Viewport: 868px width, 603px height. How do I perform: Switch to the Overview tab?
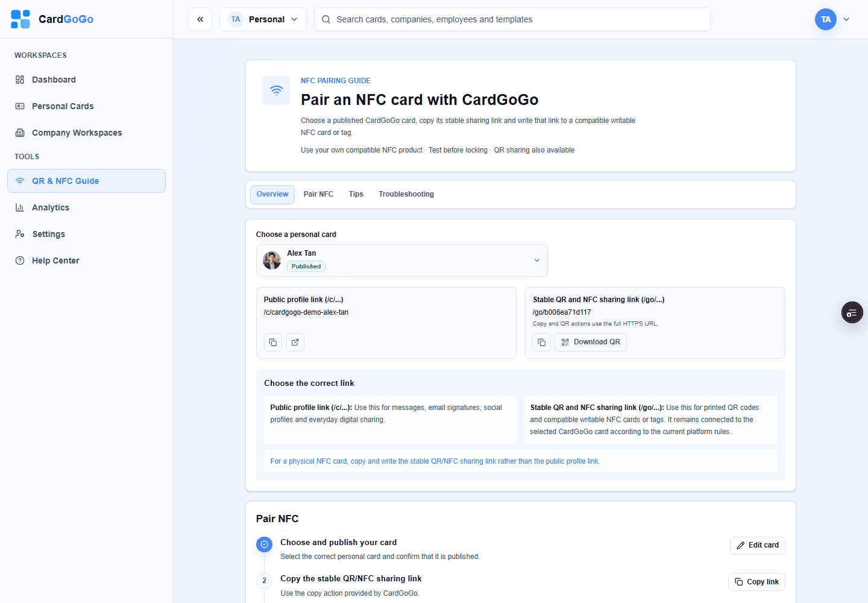click(272, 194)
